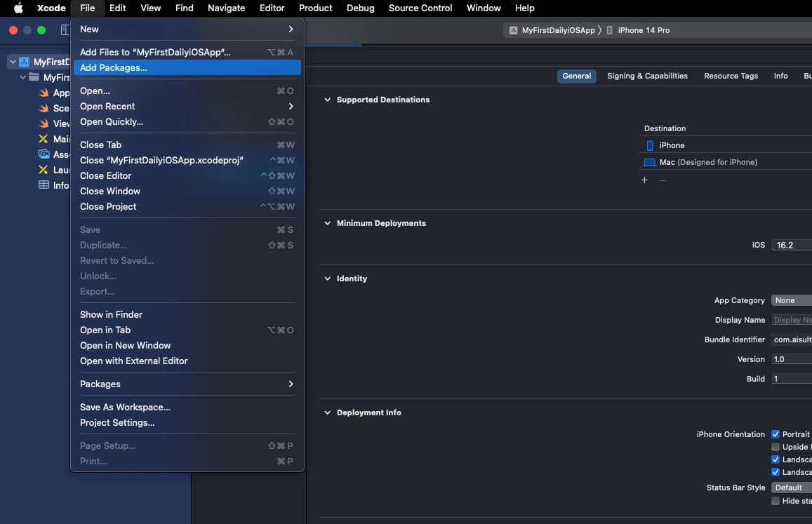Select Open... in File menu
Image resolution: width=812 pixels, height=524 pixels.
(x=187, y=91)
